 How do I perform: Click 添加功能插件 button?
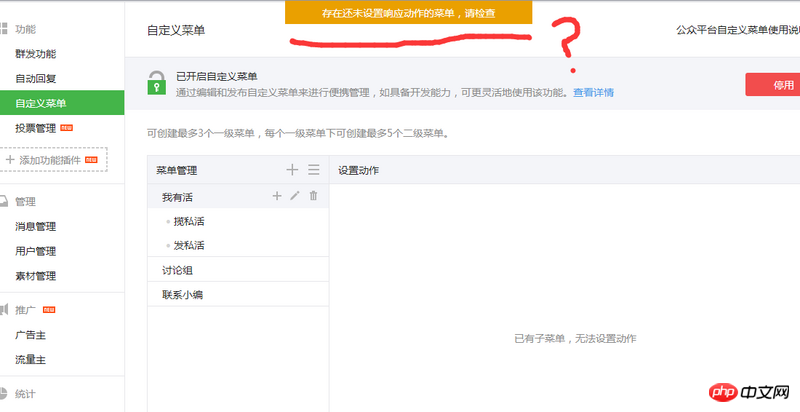click(53, 160)
